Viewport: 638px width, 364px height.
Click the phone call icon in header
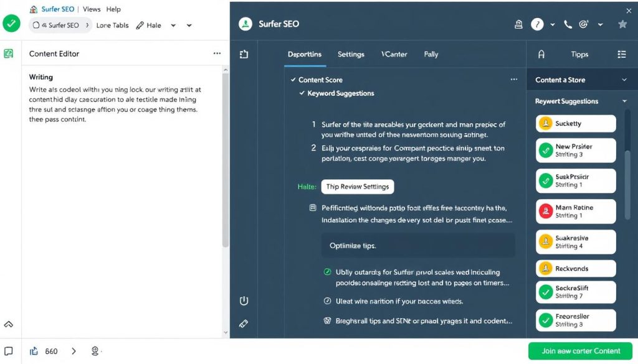click(568, 24)
